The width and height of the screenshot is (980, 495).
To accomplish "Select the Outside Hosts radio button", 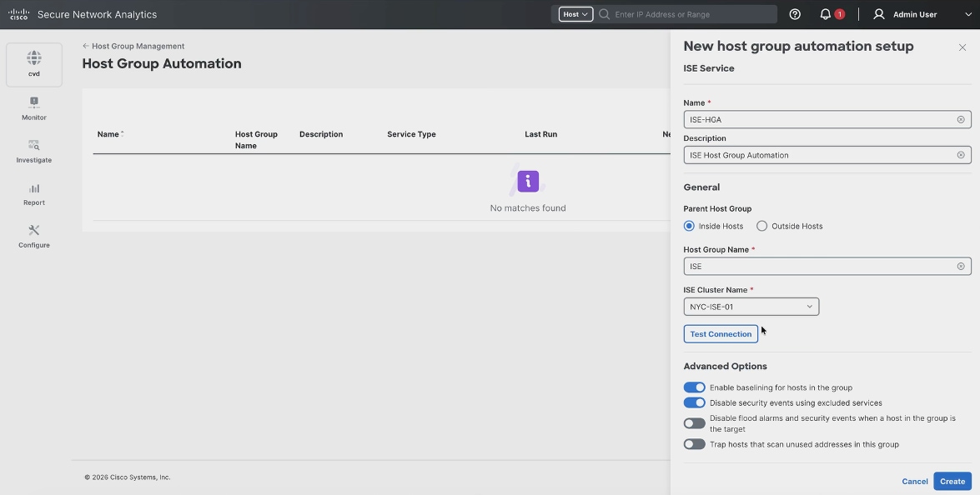I will [x=761, y=226].
